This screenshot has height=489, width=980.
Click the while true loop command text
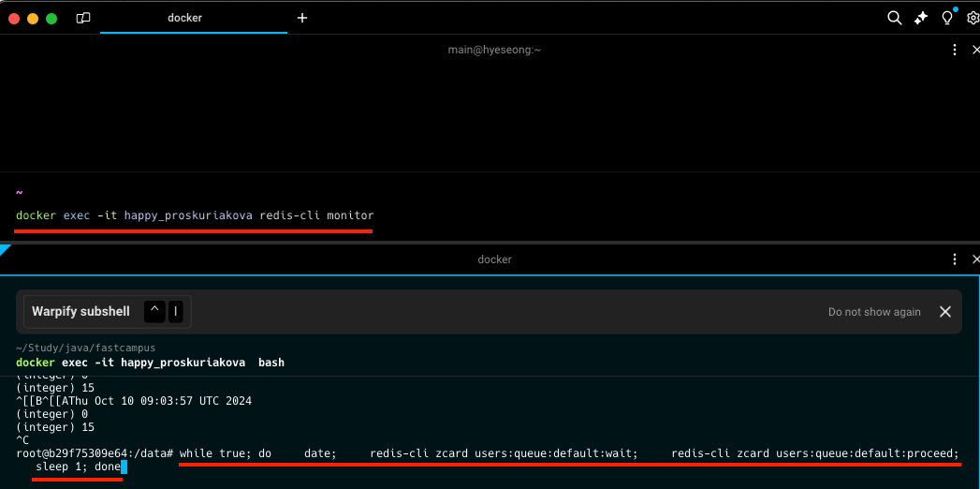click(x=569, y=453)
